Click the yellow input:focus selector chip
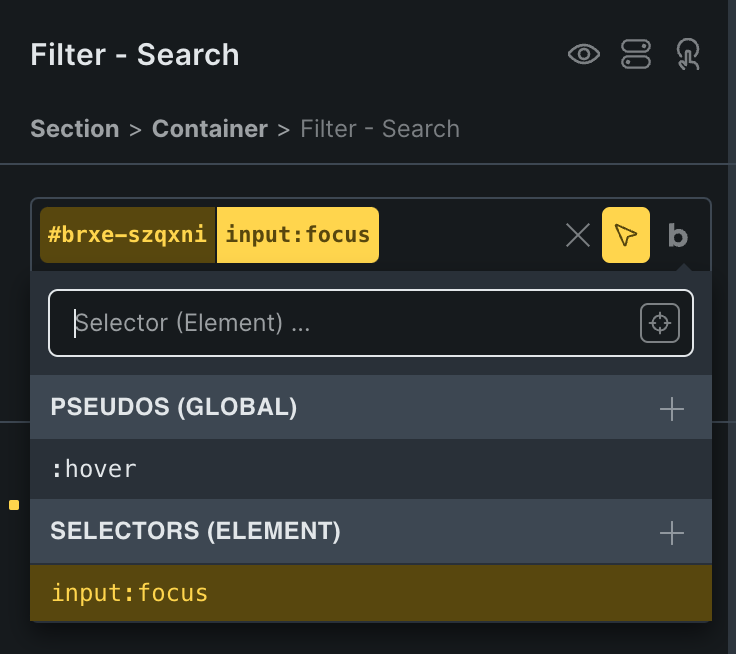Screen dimensions: 736x654 pyautogui.click(x=298, y=235)
